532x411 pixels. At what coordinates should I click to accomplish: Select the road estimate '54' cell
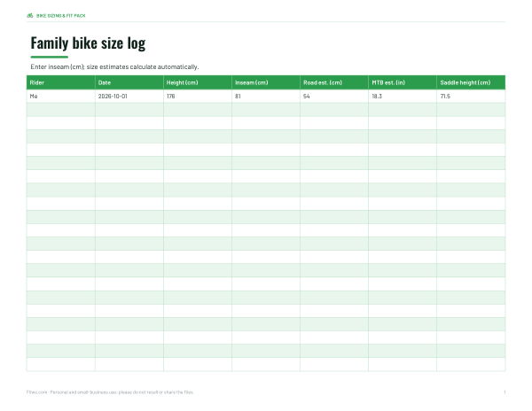tap(334, 97)
